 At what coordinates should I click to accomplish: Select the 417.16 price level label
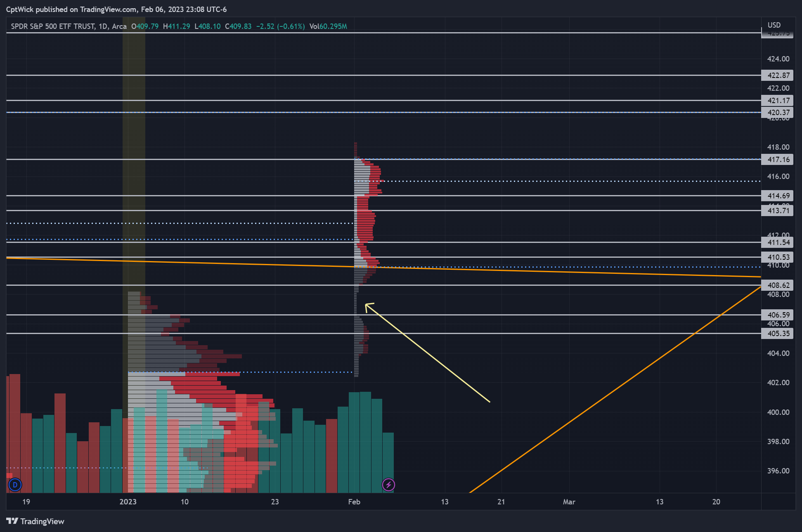click(x=778, y=159)
